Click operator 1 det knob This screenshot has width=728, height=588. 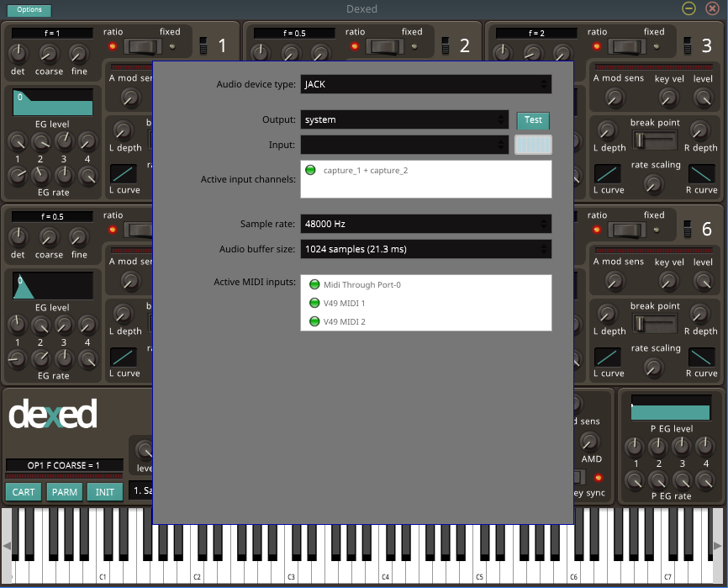(x=18, y=53)
